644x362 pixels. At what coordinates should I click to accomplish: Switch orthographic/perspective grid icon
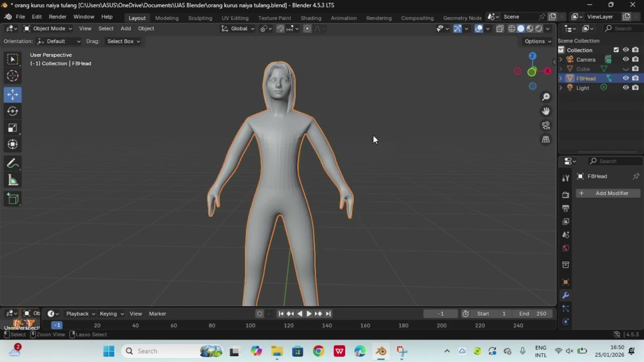[x=546, y=140]
